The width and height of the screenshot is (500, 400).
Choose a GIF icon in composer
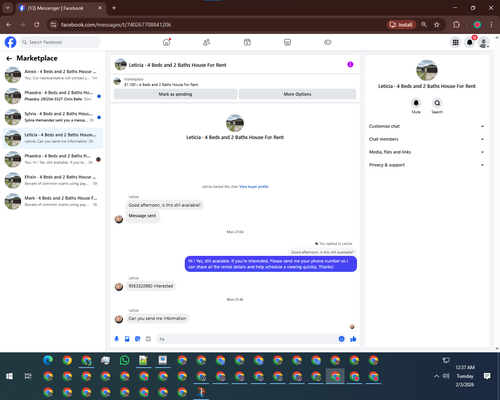148,339
